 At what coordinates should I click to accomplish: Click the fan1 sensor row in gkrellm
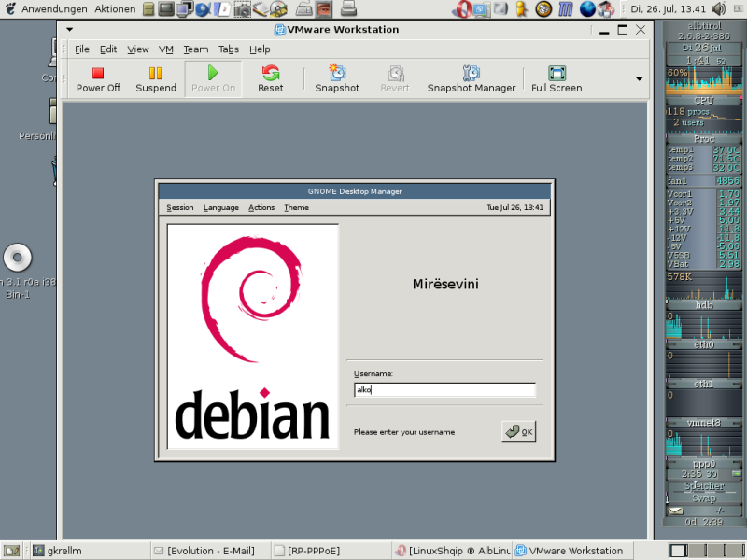pyautogui.click(x=704, y=181)
